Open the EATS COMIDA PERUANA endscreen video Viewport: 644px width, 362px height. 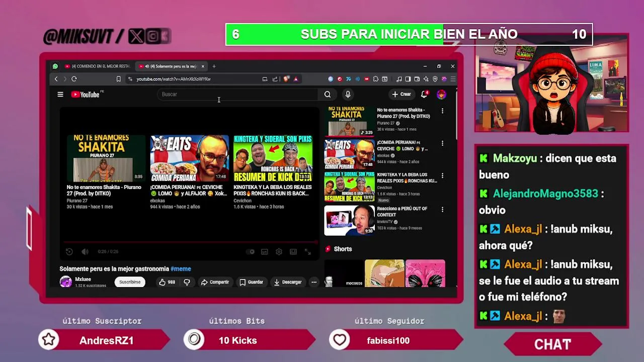189,158
